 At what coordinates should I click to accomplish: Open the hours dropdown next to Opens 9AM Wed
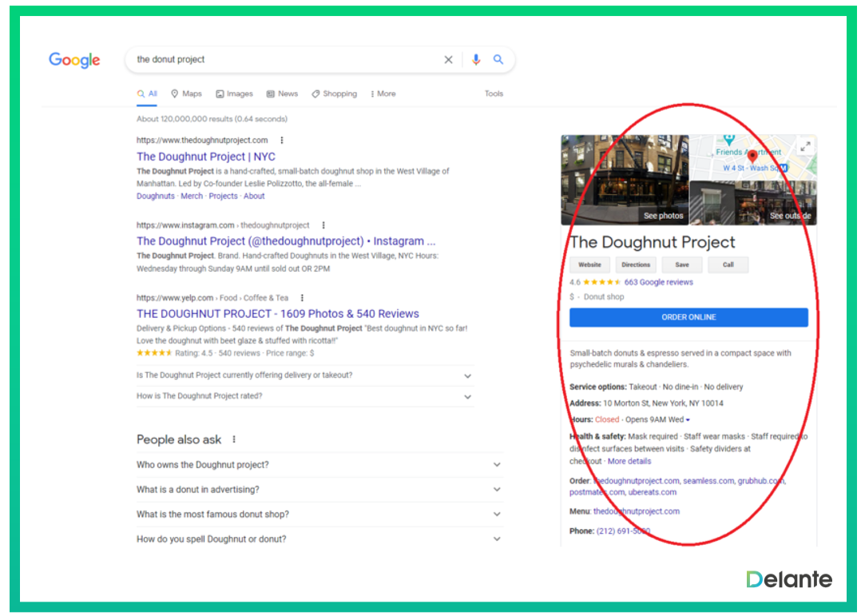coord(688,420)
